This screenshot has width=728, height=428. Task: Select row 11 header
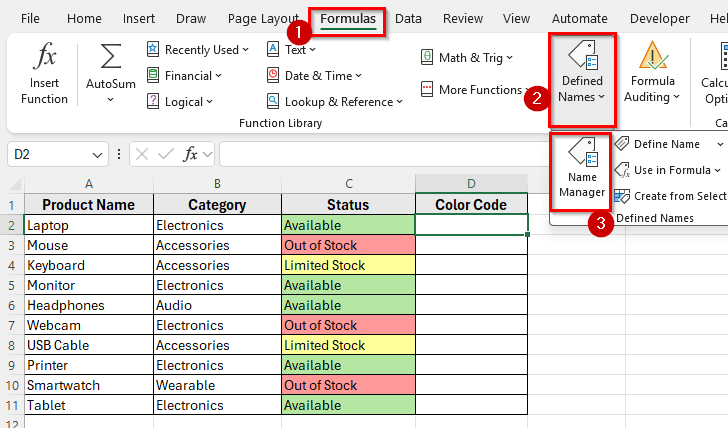pyautogui.click(x=12, y=406)
